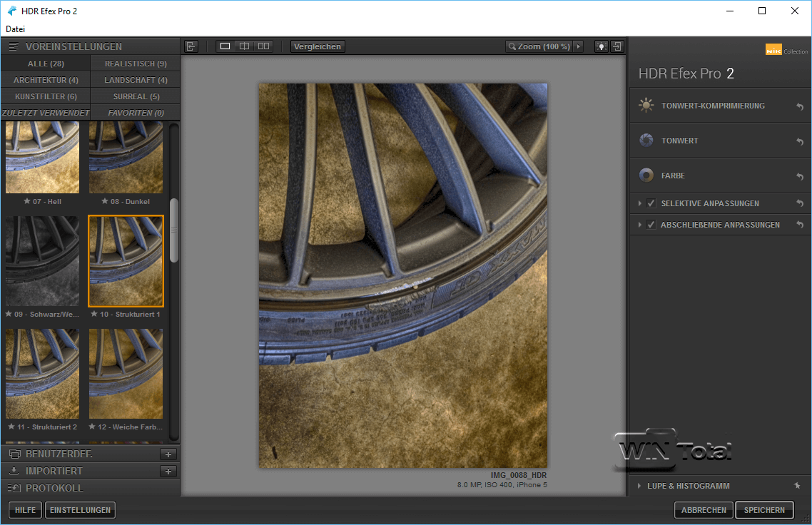Add a custom preset with Benutzerdef. plus button
This screenshot has width=812, height=525.
(168, 454)
